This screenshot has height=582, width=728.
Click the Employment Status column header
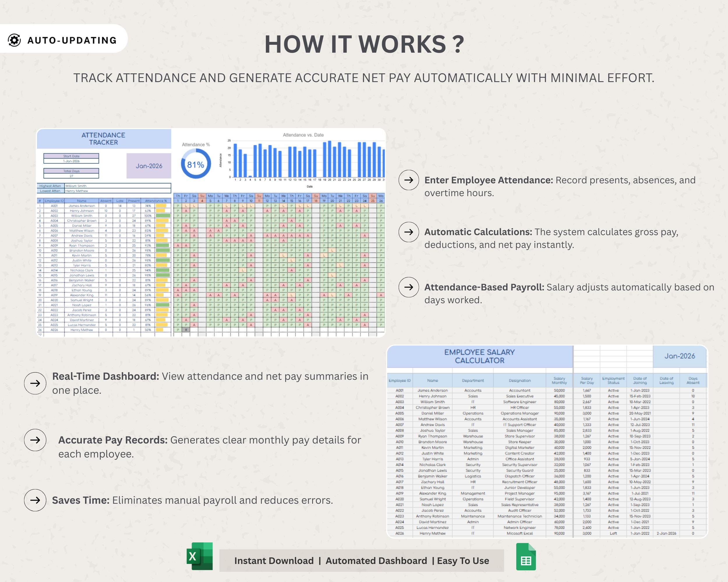[x=613, y=381]
